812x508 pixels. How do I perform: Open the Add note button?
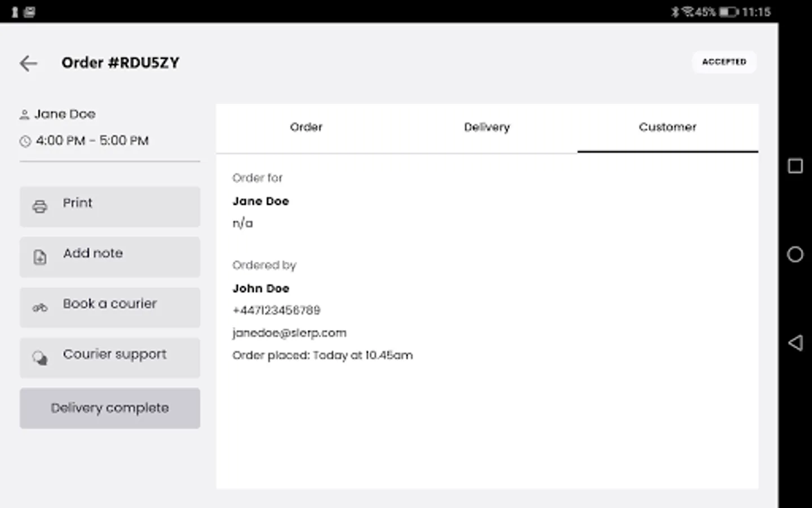(110, 257)
